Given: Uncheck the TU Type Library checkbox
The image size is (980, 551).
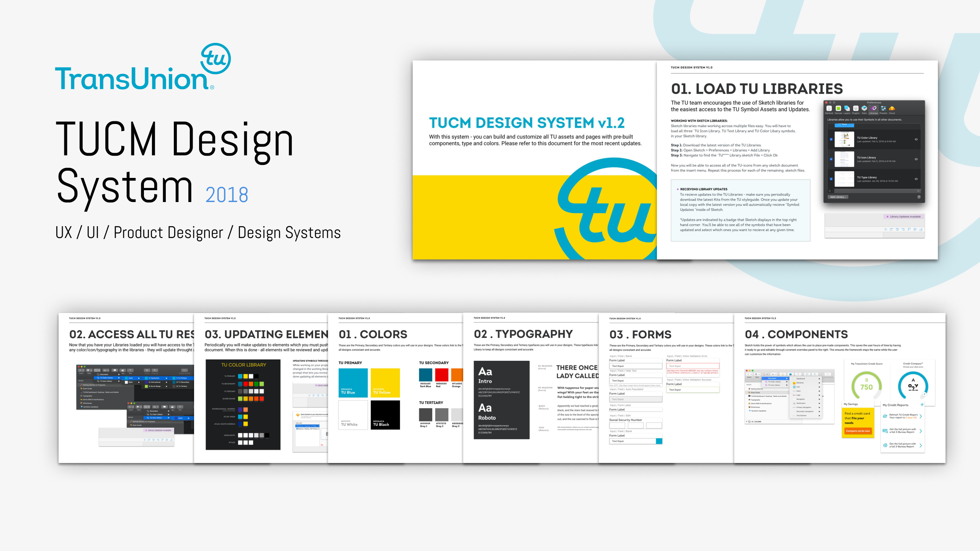Looking at the screenshot, I should [831, 179].
